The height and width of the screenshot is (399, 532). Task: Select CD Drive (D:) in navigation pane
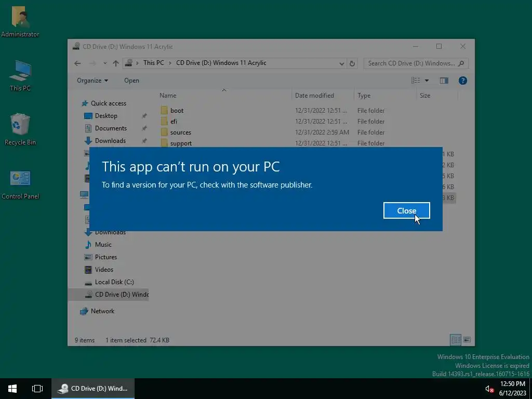(x=108, y=295)
